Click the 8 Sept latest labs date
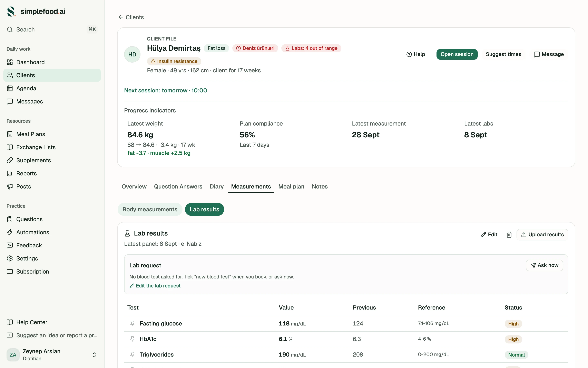This screenshot has width=588, height=368. pyautogui.click(x=476, y=135)
